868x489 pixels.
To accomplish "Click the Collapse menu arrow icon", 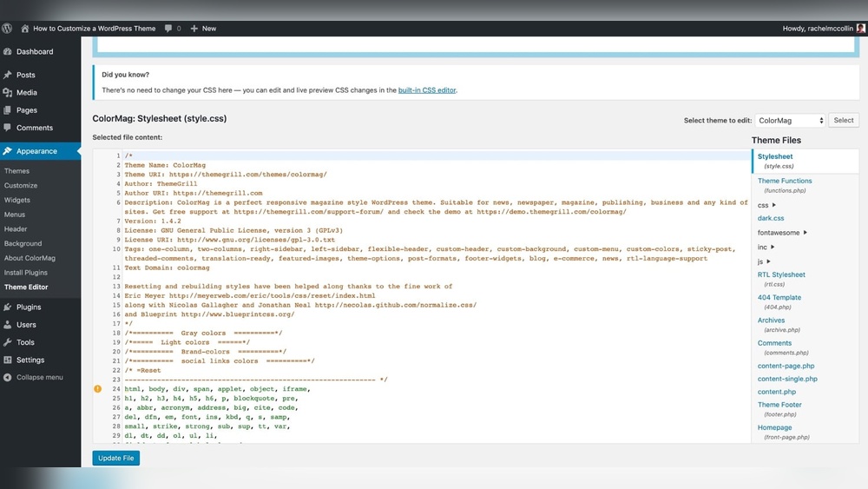I will coord(8,378).
